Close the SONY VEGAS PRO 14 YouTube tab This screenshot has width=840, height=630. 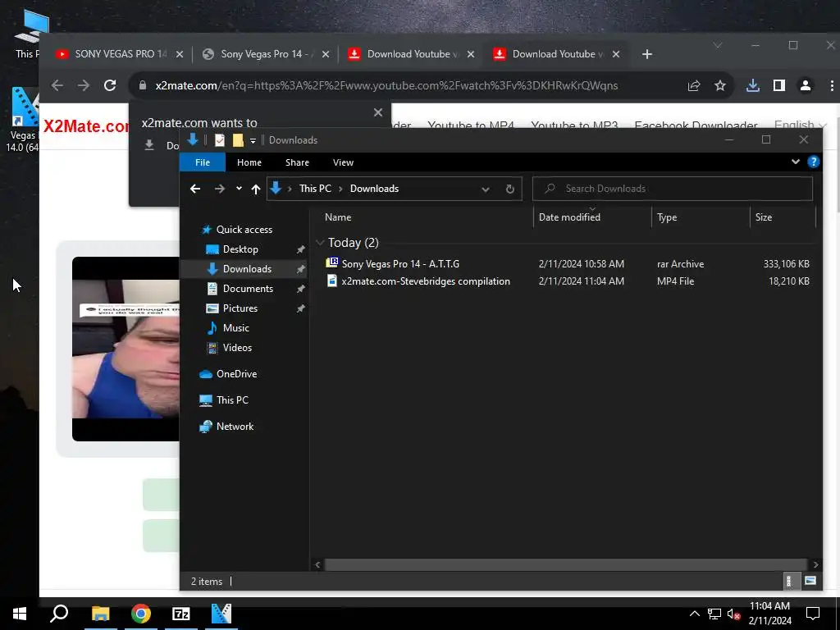click(180, 54)
